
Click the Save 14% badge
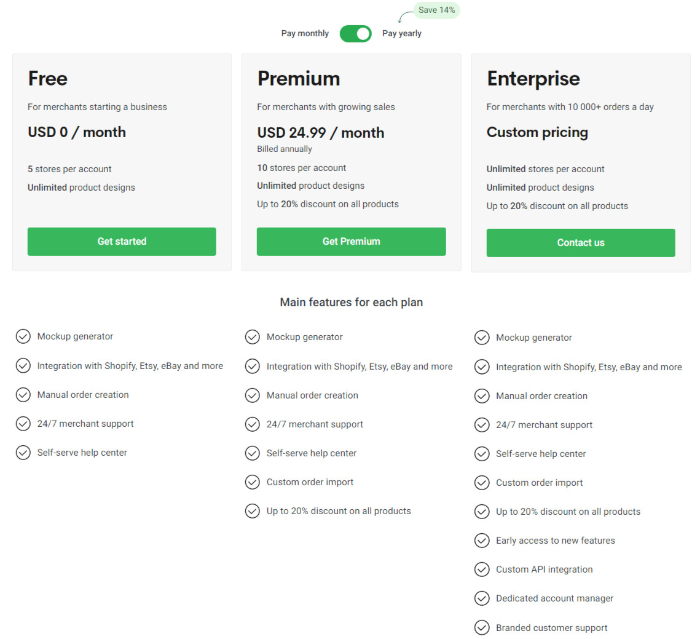pos(437,10)
